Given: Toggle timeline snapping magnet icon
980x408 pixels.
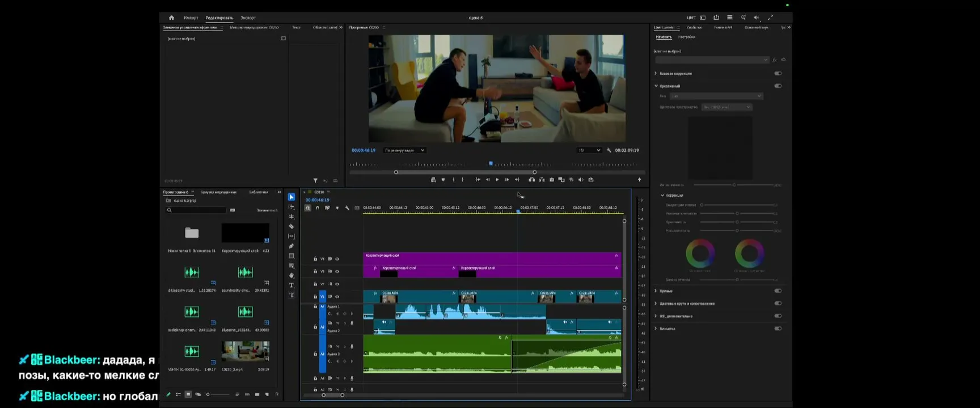Looking at the screenshot, I should point(317,208).
